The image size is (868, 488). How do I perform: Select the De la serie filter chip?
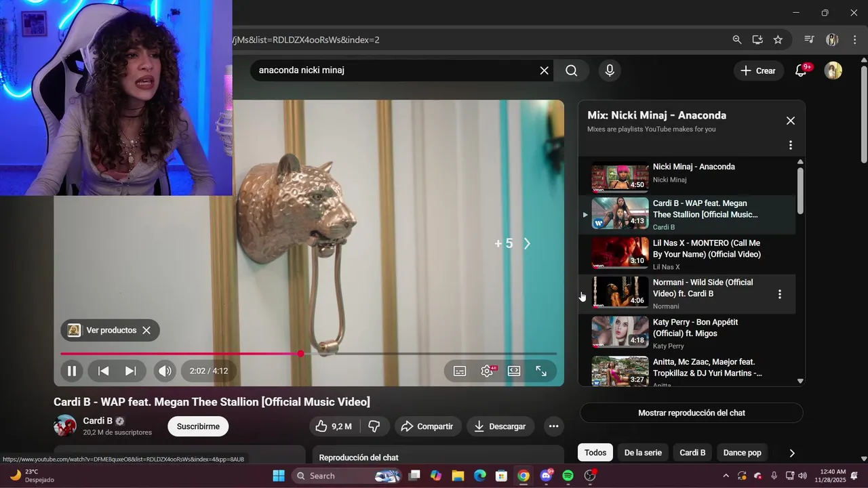643,453
